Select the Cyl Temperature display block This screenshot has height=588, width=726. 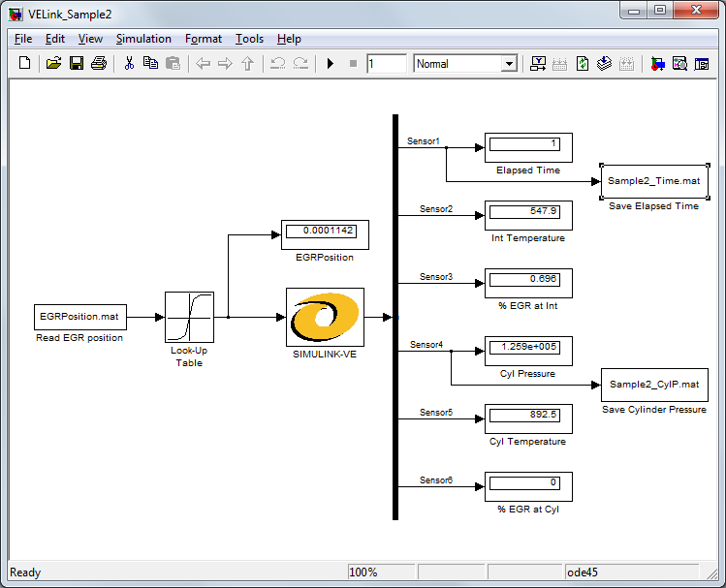[528, 418]
